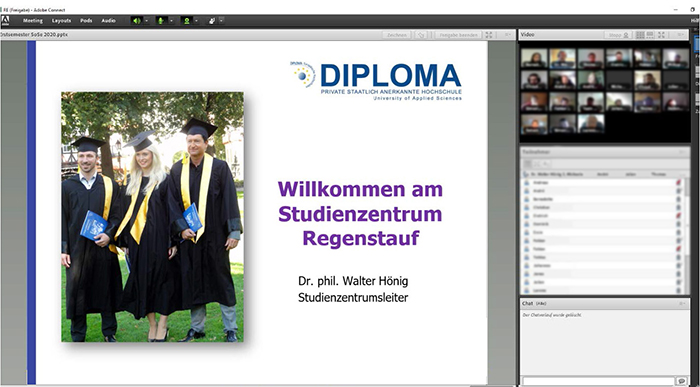Open the microphone options dropdown arrow
The image size is (700, 387).
click(x=171, y=21)
